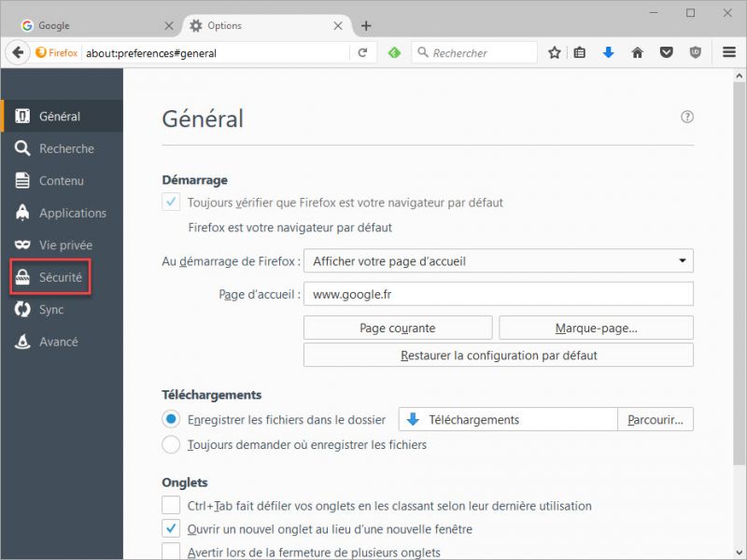Image resolution: width=747 pixels, height=560 pixels.
Task: Open help via the question mark icon
Action: coord(687,117)
